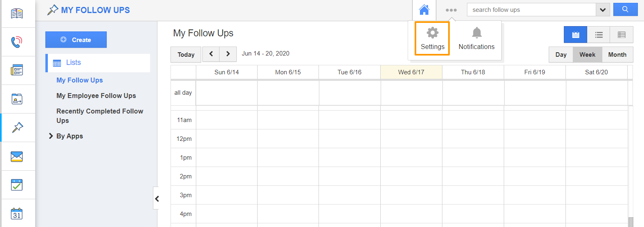Switch to table grid view layout
This screenshot has width=644, height=227.
click(622, 35)
